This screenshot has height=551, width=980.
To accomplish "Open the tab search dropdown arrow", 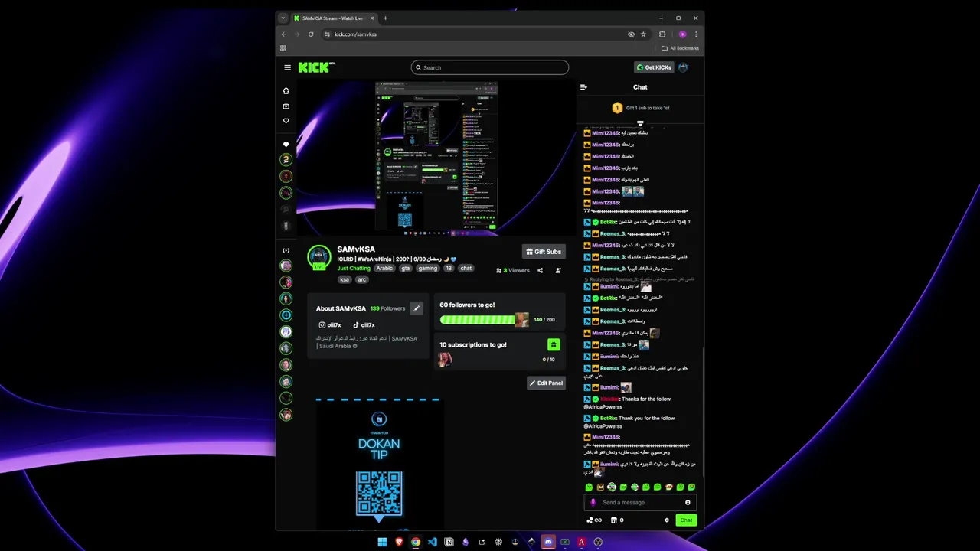I will point(283,18).
